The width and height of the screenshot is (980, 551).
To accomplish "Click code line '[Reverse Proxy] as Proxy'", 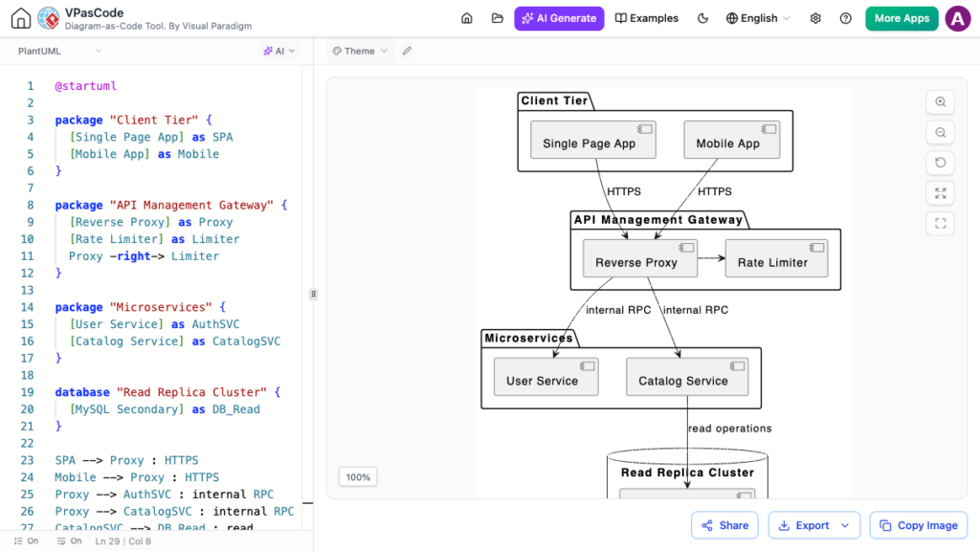I will point(150,222).
